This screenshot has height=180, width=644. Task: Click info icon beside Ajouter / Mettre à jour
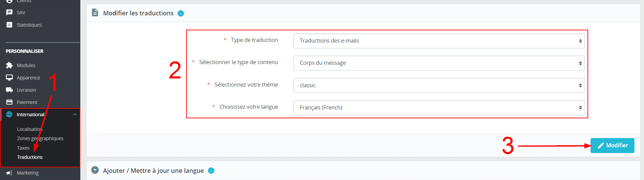pyautogui.click(x=211, y=170)
